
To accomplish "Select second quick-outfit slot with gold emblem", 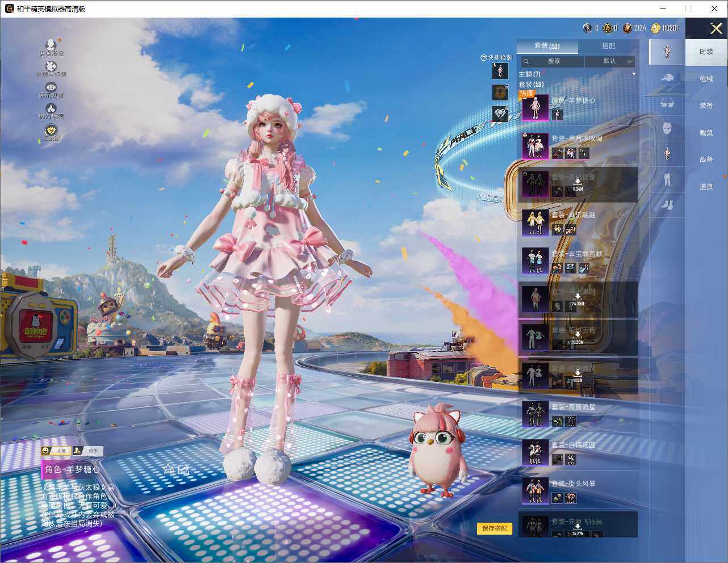I will 500,92.
